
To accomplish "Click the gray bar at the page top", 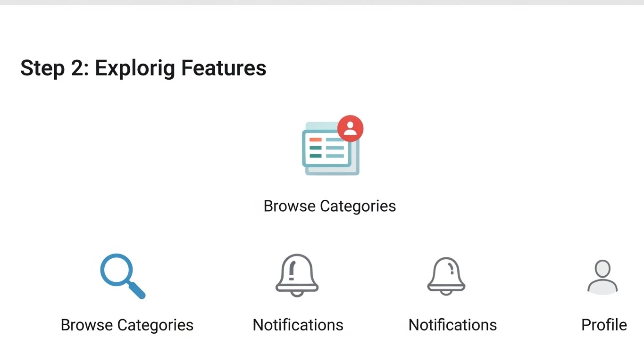I will [x=322, y=2].
